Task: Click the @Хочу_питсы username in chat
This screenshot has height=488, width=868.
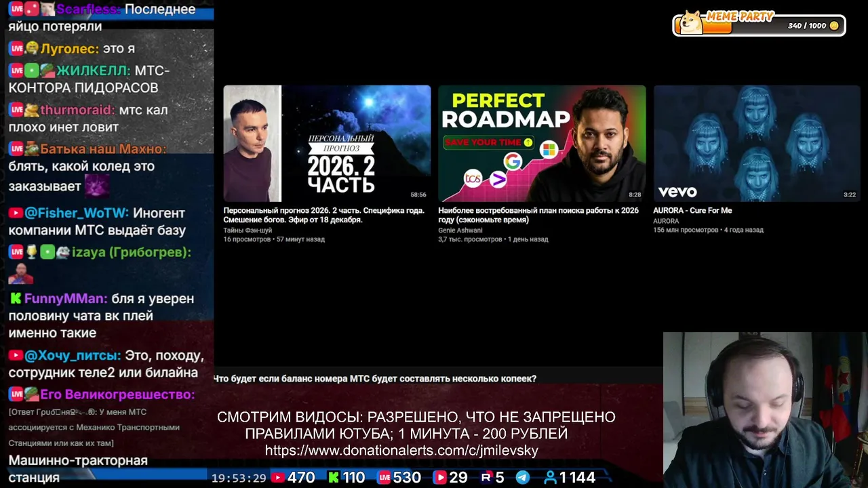Action: point(73,355)
